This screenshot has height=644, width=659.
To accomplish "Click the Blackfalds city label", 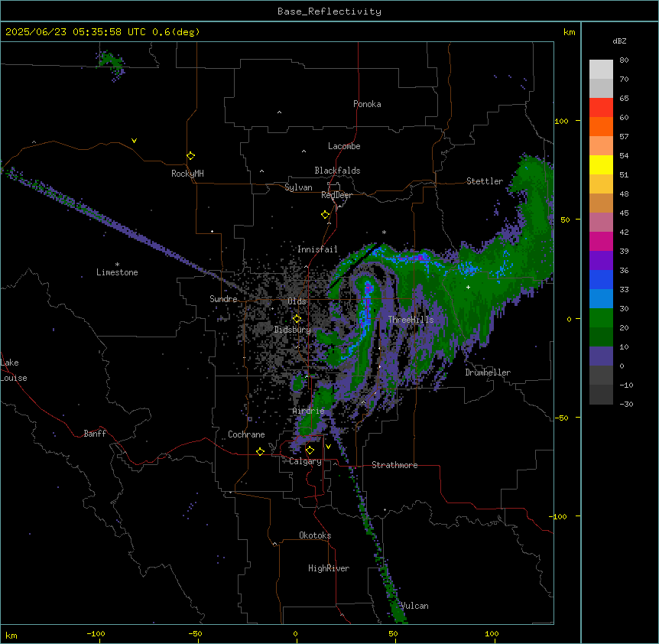I will point(337,171).
